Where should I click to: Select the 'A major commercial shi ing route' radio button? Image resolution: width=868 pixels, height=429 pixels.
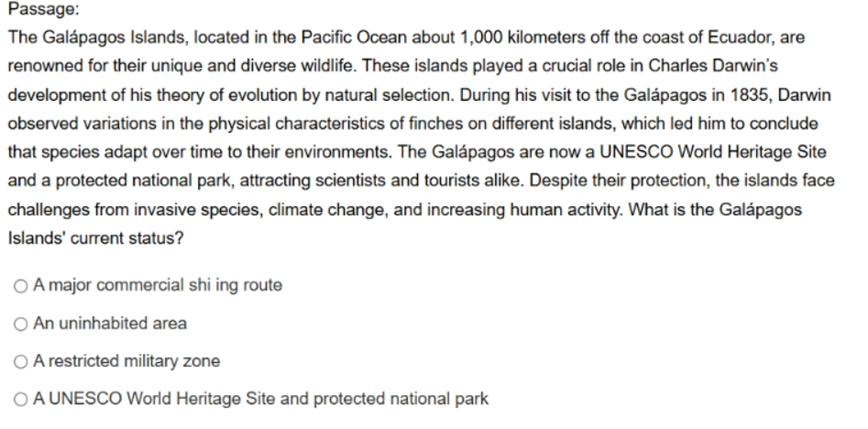pyautogui.click(x=20, y=286)
